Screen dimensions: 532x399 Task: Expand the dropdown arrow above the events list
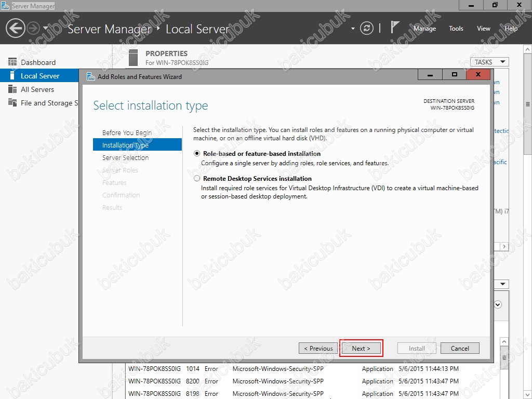[502, 284]
